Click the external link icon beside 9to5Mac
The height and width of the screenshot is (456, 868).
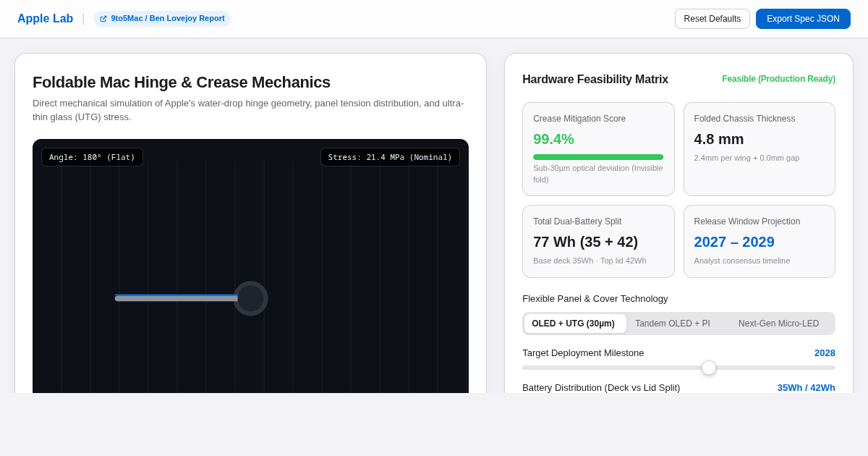(103, 19)
